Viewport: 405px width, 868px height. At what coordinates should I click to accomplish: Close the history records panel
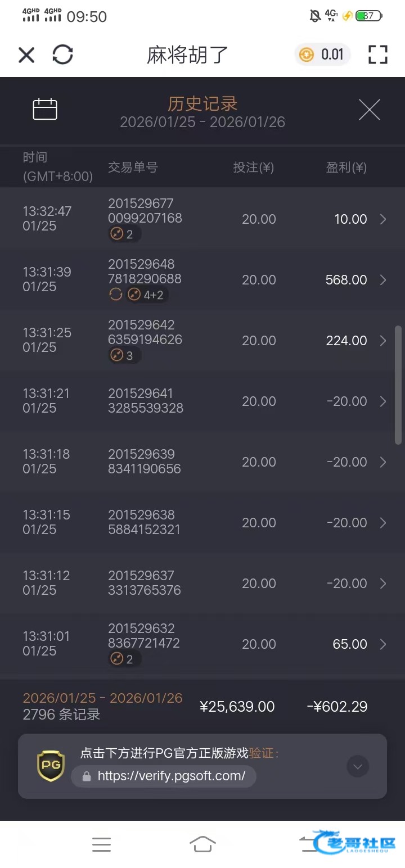370,110
